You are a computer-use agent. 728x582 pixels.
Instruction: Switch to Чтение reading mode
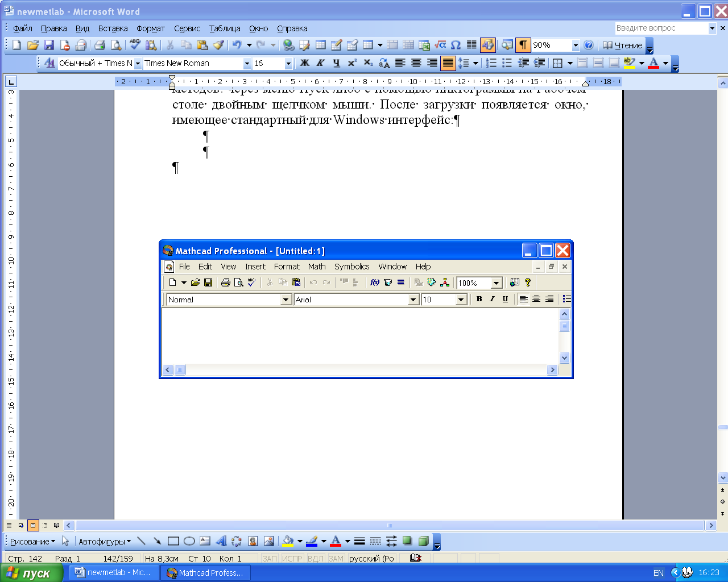(x=622, y=45)
